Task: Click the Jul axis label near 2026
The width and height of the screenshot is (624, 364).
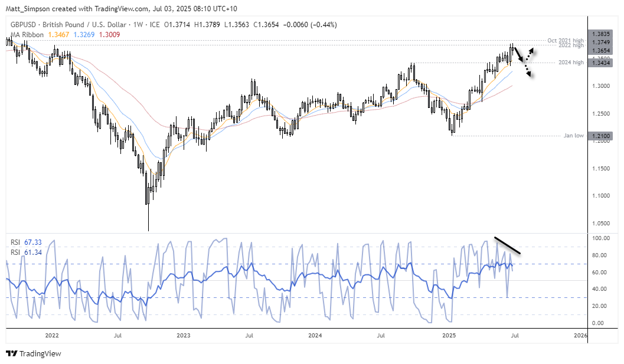Action: pyautogui.click(x=515, y=335)
